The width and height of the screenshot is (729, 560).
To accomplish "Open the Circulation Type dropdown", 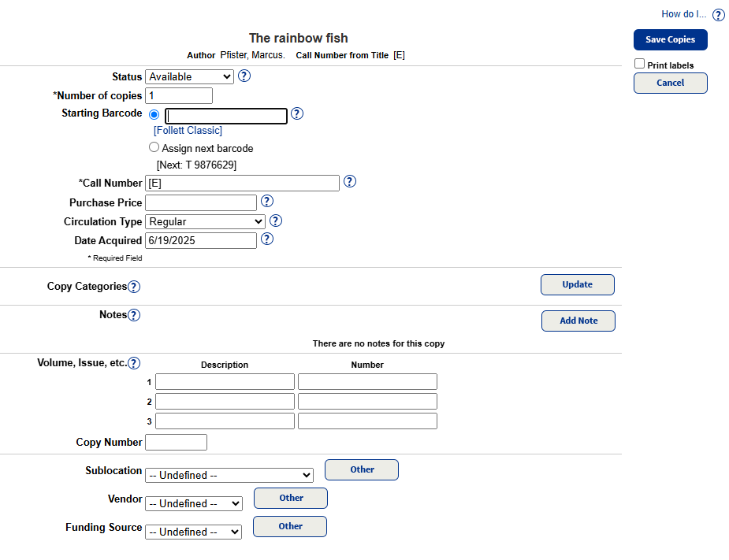I will tap(205, 221).
